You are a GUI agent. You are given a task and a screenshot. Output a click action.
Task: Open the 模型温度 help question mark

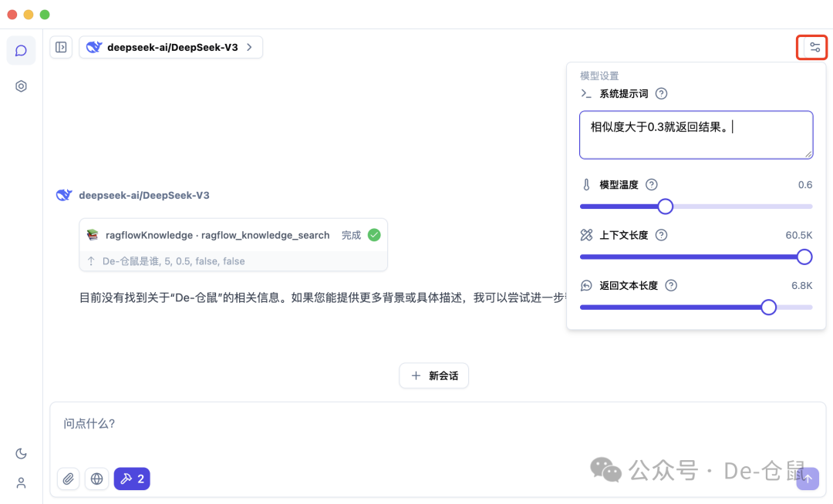pyautogui.click(x=651, y=184)
